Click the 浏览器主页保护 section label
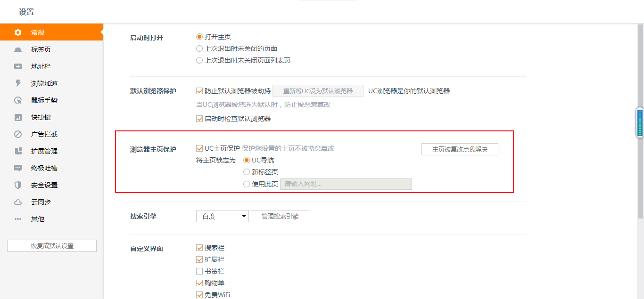The width and height of the screenshot is (644, 299). tap(153, 149)
